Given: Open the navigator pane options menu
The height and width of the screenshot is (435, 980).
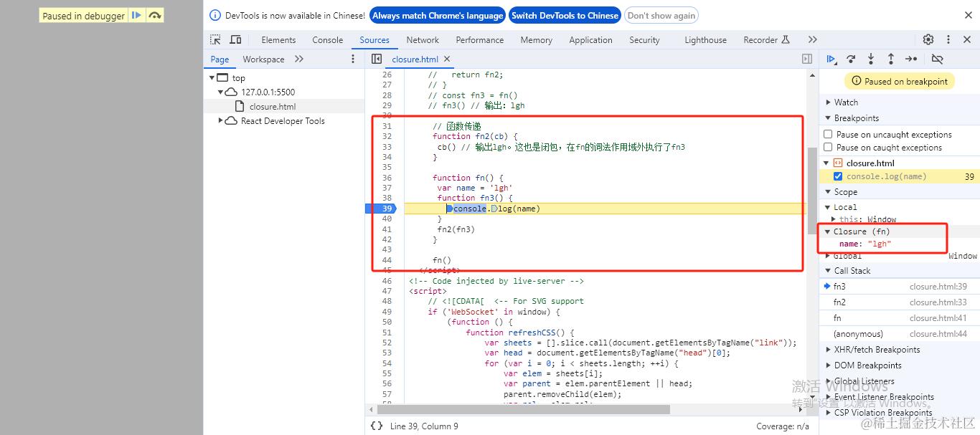Looking at the screenshot, I should click(352, 59).
